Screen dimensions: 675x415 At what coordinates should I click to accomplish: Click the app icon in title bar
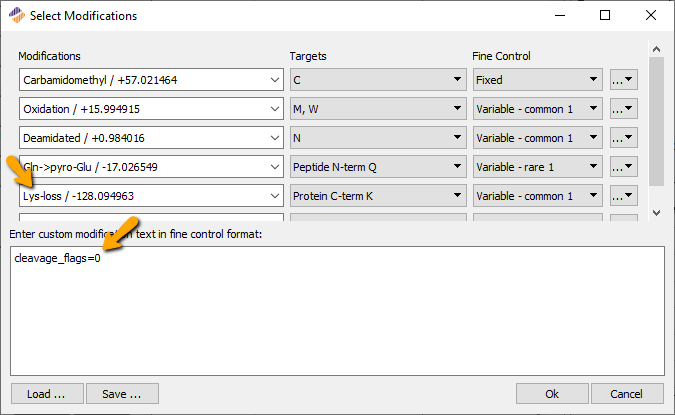15,16
